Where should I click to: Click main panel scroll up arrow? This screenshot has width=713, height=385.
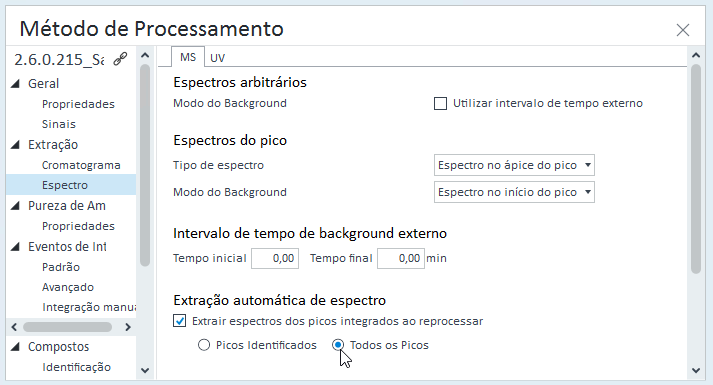[x=696, y=55]
